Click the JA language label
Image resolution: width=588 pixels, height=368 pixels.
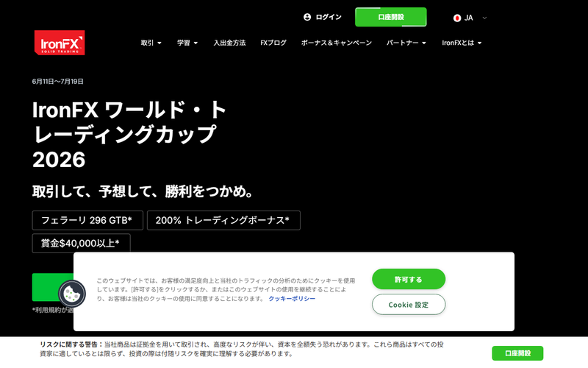pos(469,18)
